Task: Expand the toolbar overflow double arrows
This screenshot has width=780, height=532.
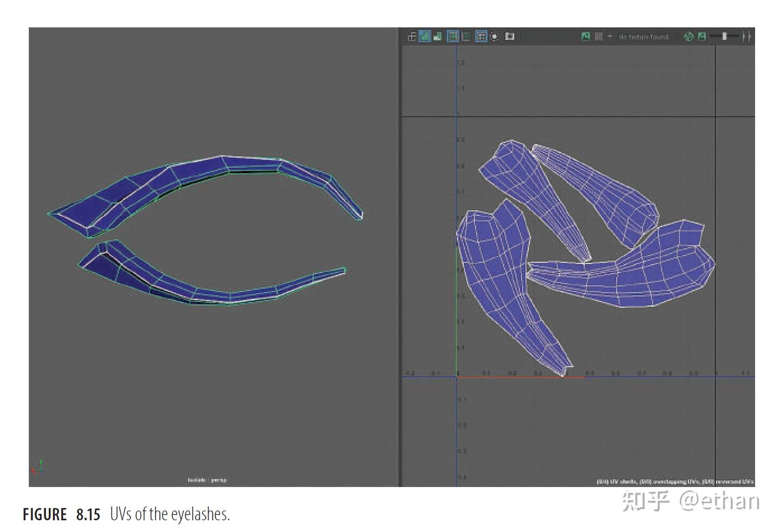Action: (747, 36)
